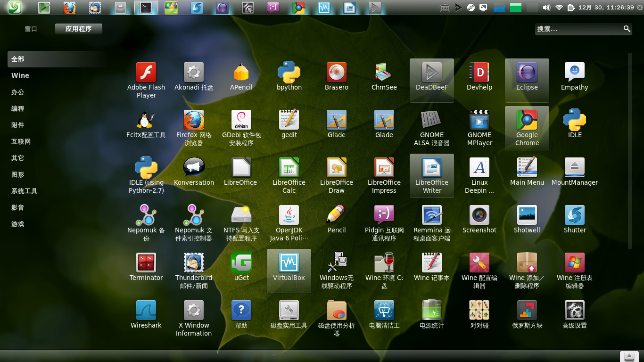Open the volume control in the system tray
The height and width of the screenshot is (362, 644).
coord(546,8)
